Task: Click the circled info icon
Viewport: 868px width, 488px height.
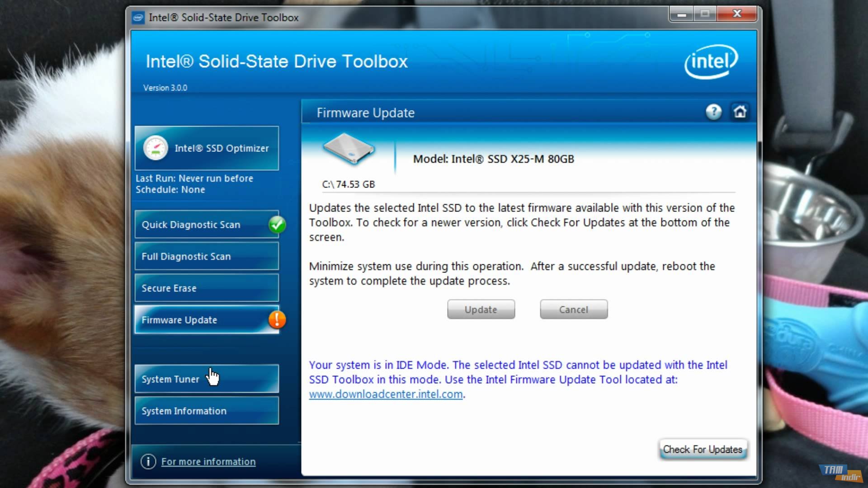Action: pos(148,461)
